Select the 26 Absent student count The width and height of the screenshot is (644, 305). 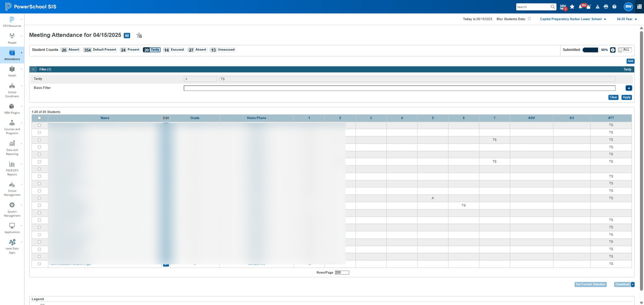point(70,50)
